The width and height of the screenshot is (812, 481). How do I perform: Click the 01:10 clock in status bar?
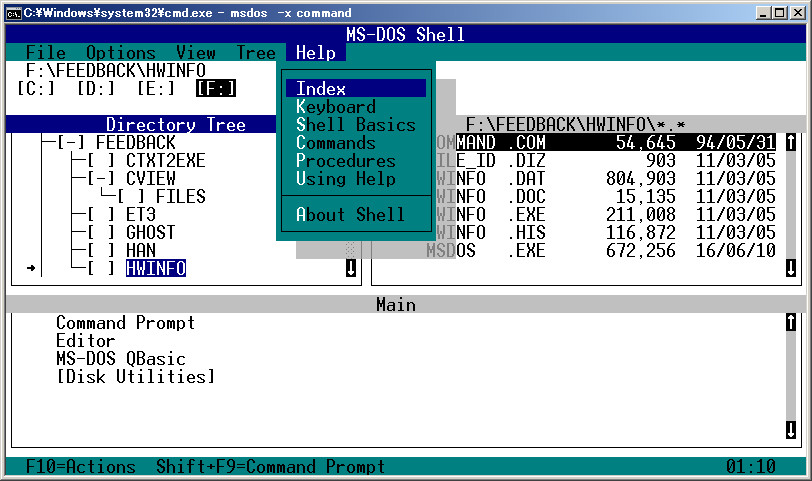pyautogui.click(x=751, y=467)
